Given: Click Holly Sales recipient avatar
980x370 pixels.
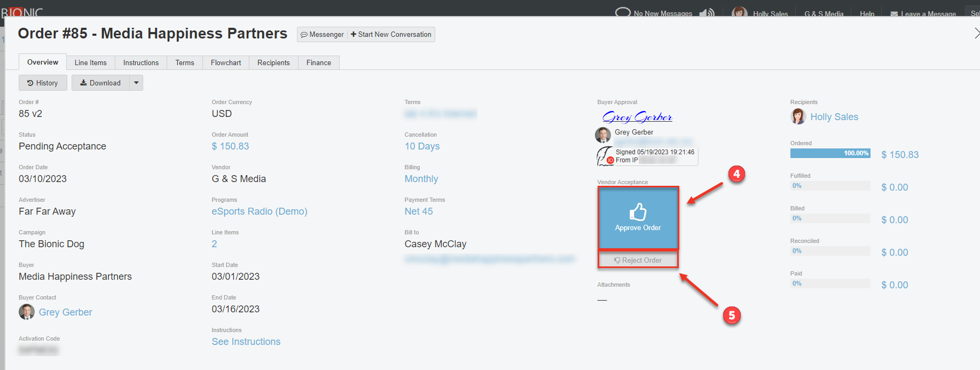Looking at the screenshot, I should coord(798,116).
